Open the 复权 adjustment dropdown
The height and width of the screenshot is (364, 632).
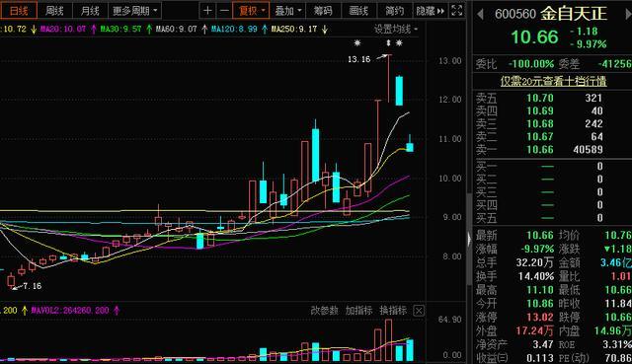(251, 11)
